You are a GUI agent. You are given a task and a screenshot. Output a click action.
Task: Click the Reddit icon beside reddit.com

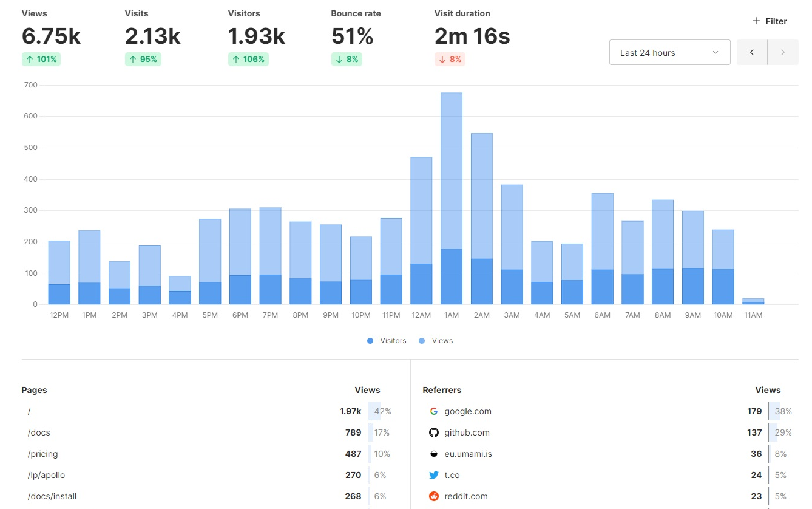[x=434, y=496]
